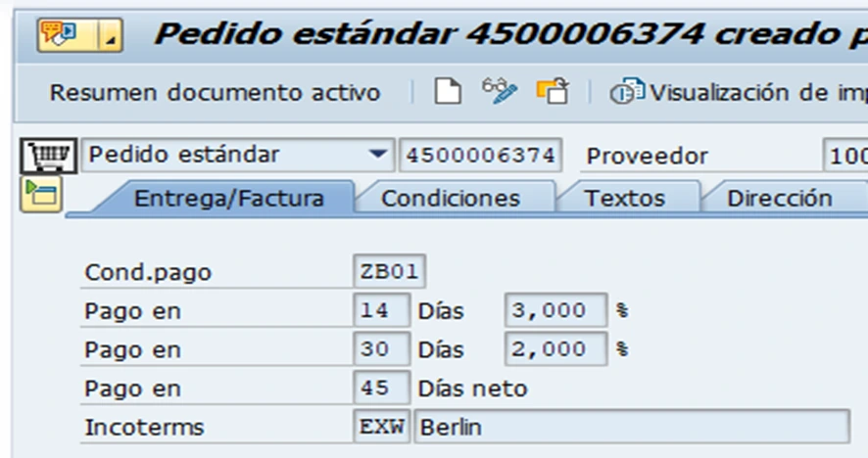868x458 pixels.
Task: Click the 30 days payment field
Action: 381,349
